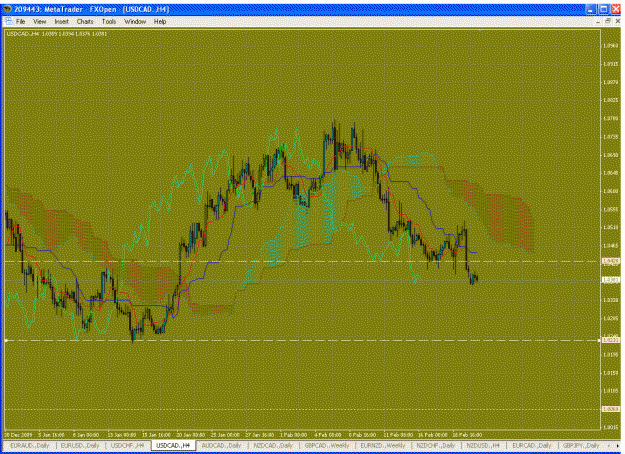Switch to the EURUSD Daily chart tab

pyautogui.click(x=80, y=445)
